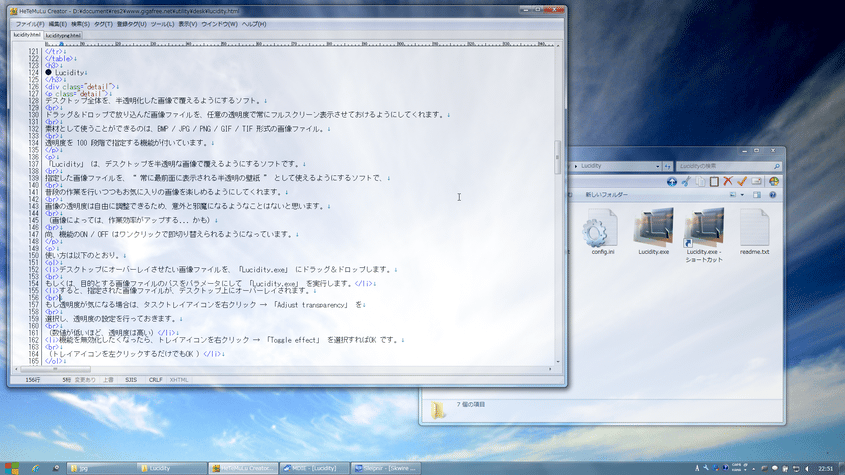Switch to the MDIE - [Lucidity] taskbar button
Screen dimensions: 845x475
[x=314, y=468]
